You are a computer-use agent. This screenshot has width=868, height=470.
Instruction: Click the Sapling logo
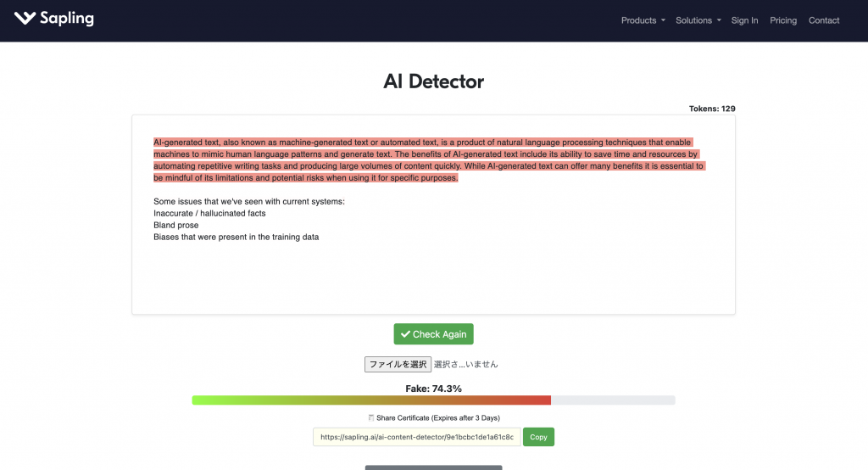(53, 19)
